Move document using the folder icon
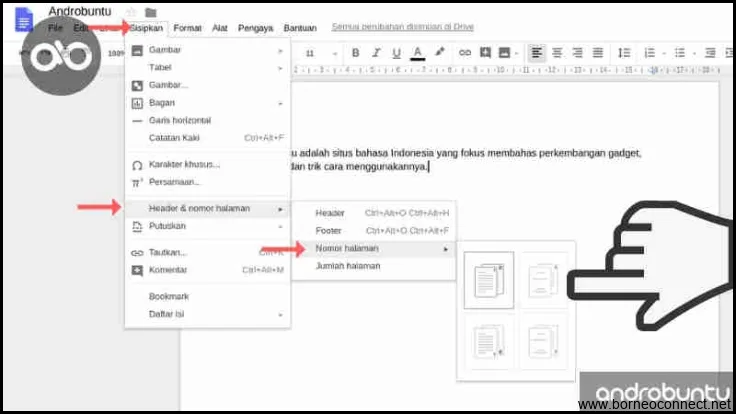 (151, 13)
